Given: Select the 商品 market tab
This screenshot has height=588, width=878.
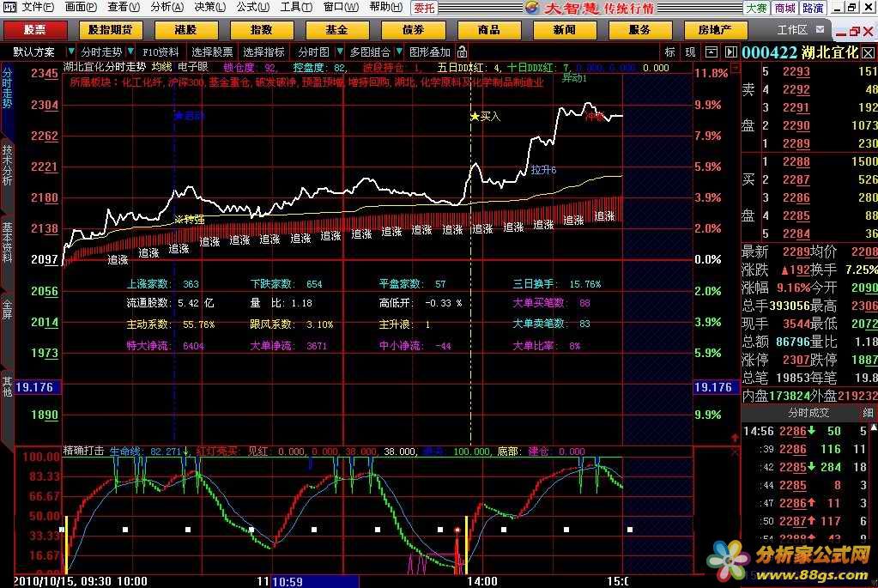Looking at the screenshot, I should [x=489, y=30].
